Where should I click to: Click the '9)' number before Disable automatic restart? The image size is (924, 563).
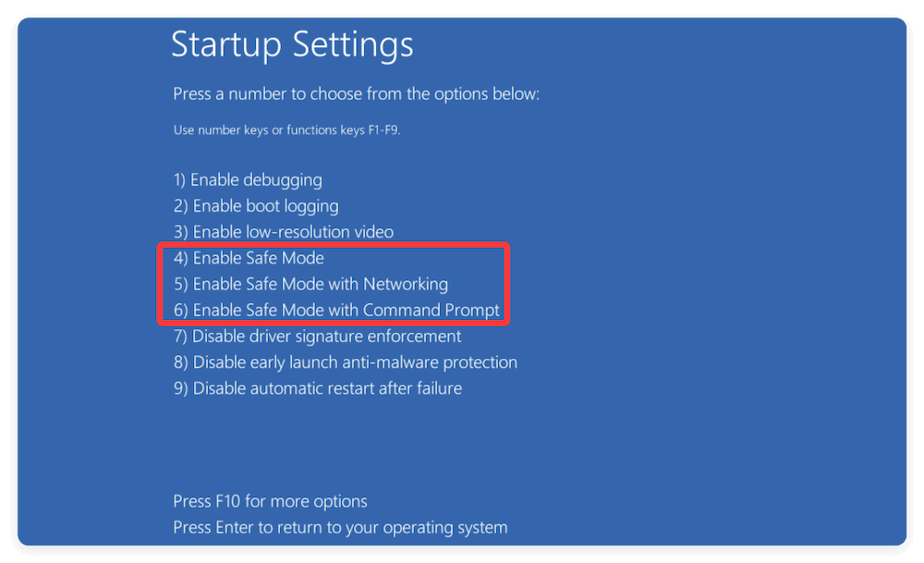pos(181,388)
